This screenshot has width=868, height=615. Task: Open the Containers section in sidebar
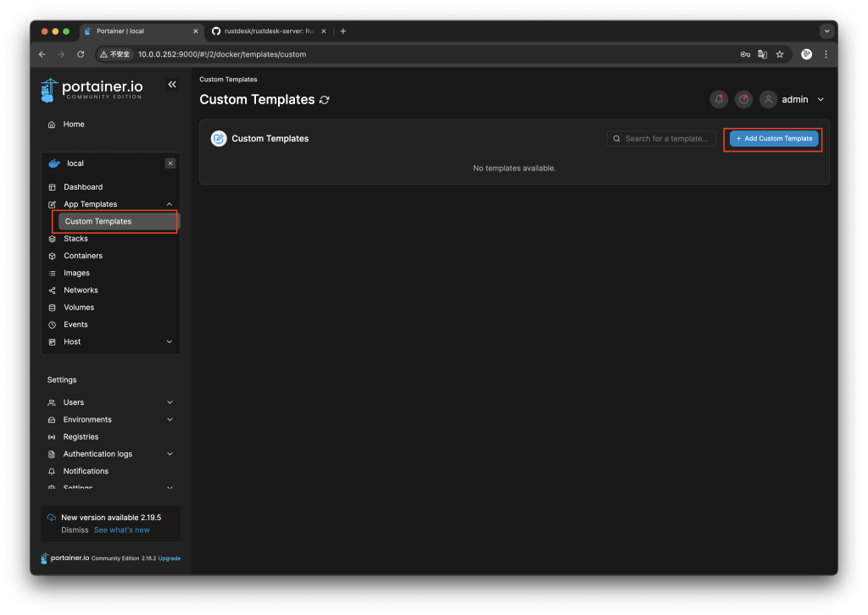85,255
